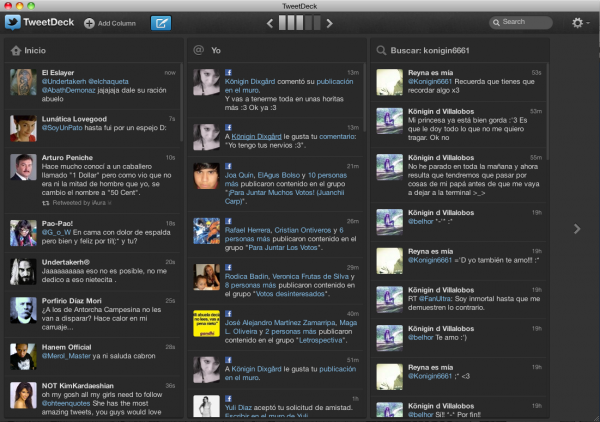Click the retweet icon under Arturo Peniche's tweet
Viewport: 600px width, 422px height.
pos(46,203)
